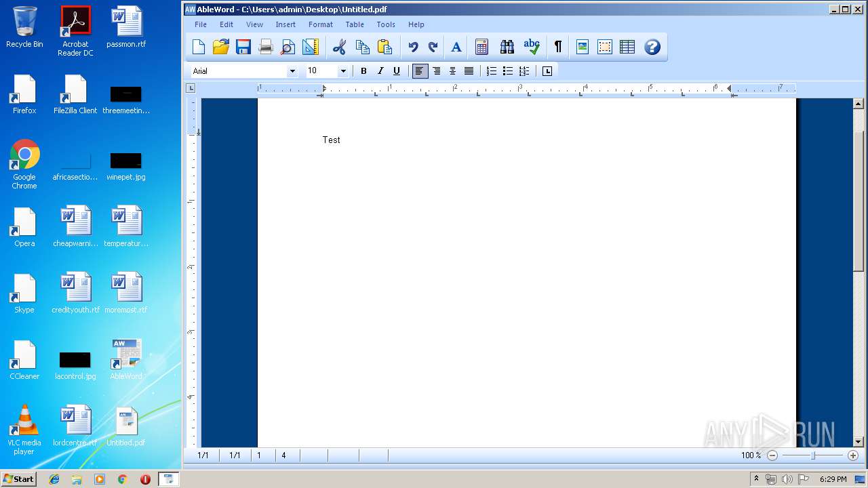868x488 pixels.
Task: Copy selection with the copy icon
Action: click(x=363, y=47)
